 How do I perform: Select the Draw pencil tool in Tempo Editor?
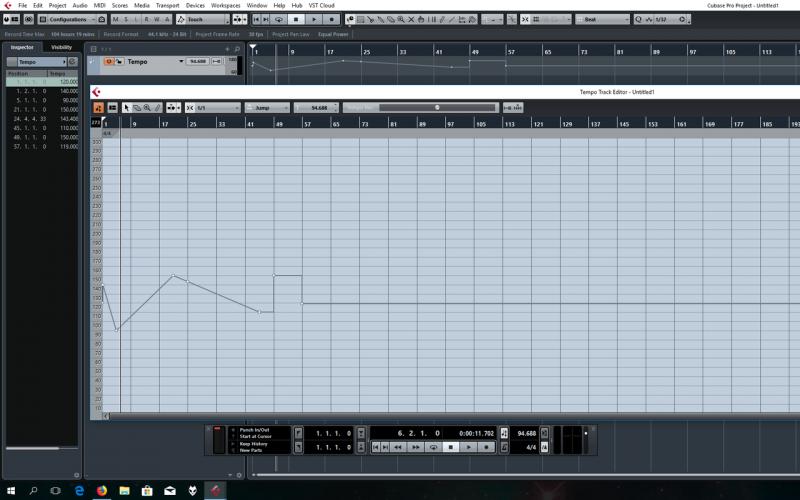pyautogui.click(x=157, y=108)
